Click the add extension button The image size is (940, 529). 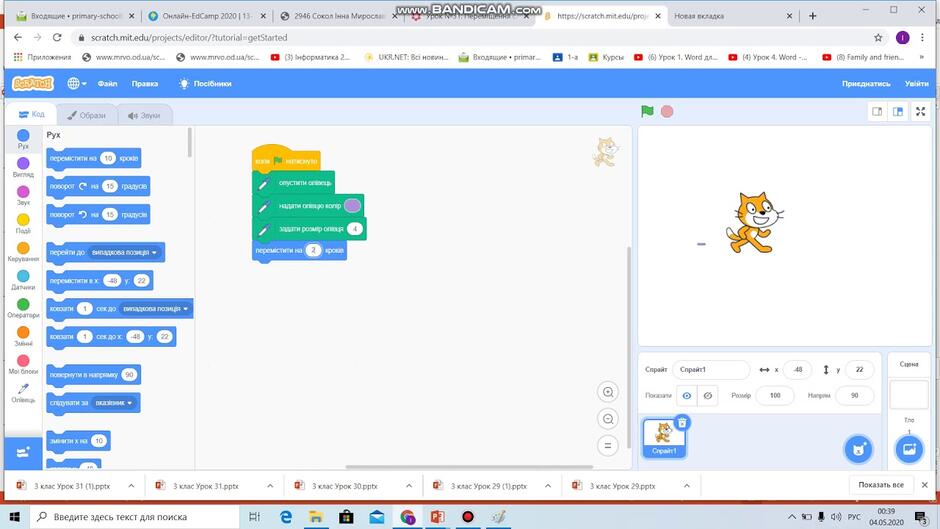[x=23, y=453]
